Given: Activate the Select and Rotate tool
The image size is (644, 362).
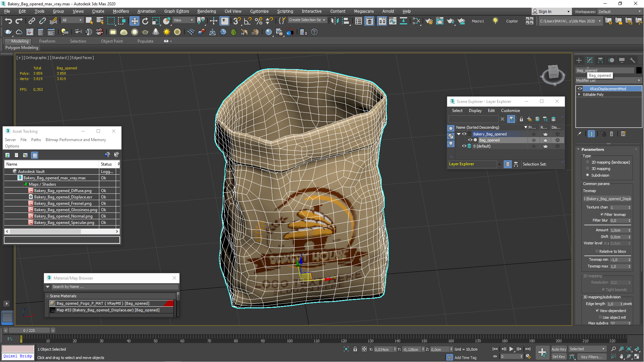Looking at the screenshot, I should (145, 21).
